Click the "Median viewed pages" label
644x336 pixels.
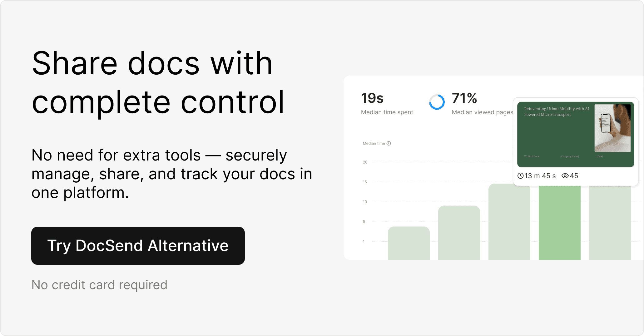(x=482, y=112)
